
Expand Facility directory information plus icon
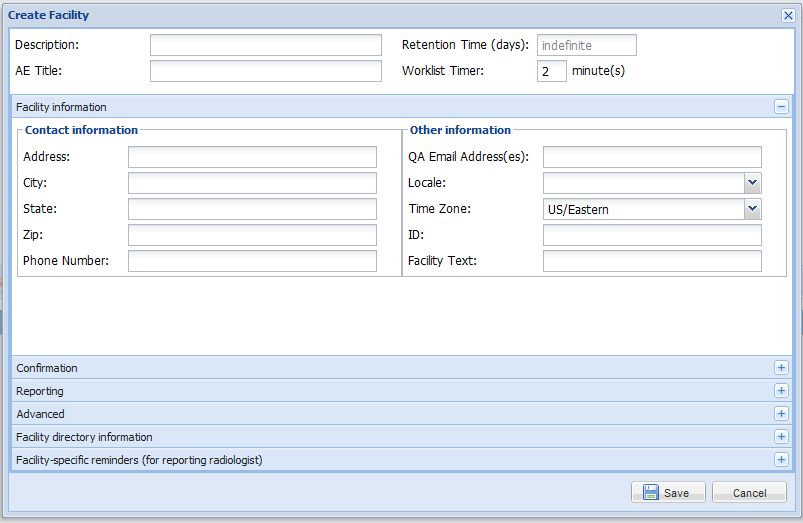(x=781, y=436)
